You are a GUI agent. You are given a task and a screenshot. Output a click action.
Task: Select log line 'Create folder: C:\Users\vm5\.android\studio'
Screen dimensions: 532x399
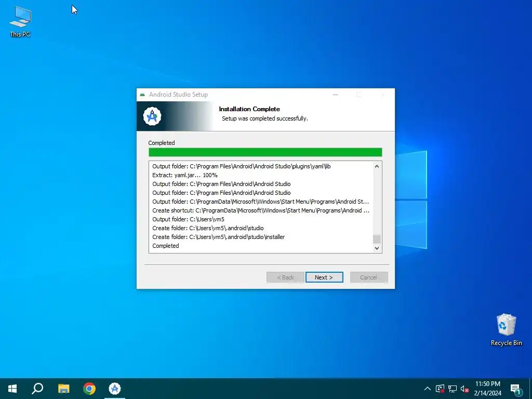click(x=208, y=228)
